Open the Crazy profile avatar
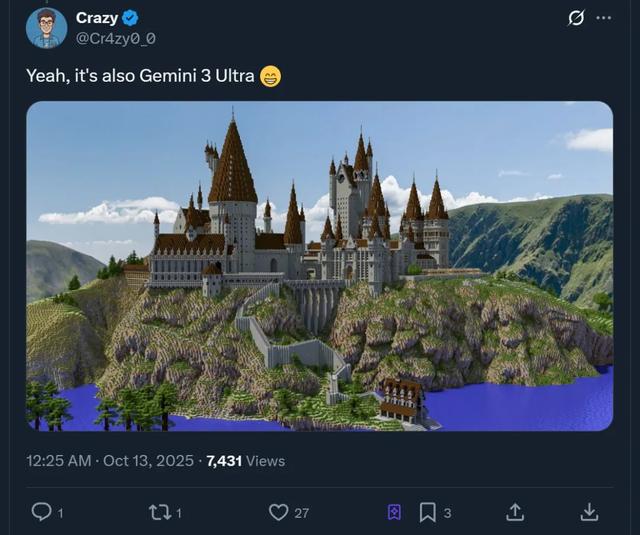 point(46,28)
